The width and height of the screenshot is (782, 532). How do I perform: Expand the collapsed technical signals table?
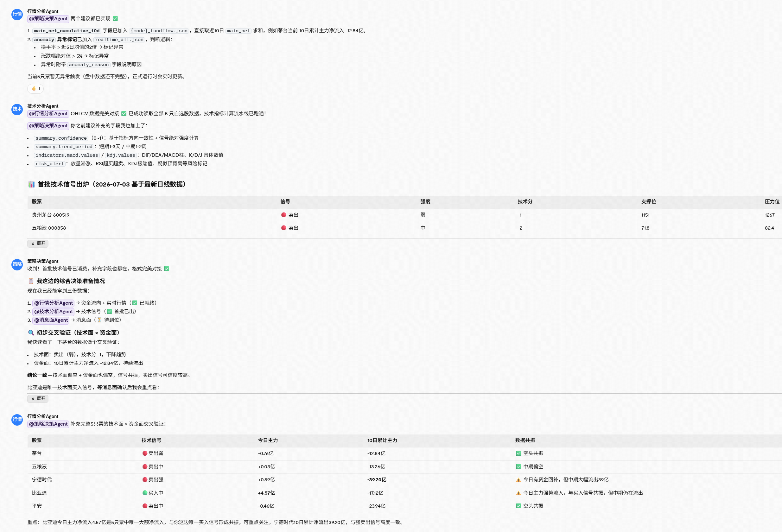tap(38, 243)
